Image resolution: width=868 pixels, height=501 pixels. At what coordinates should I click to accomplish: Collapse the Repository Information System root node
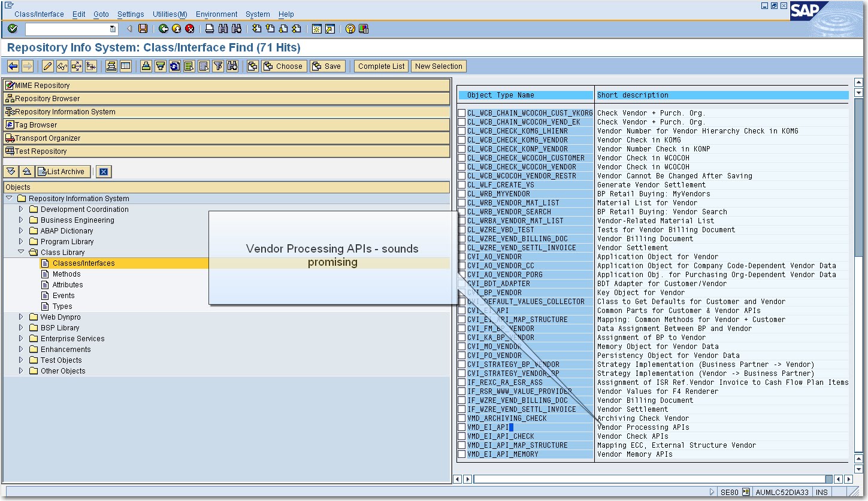[9, 198]
